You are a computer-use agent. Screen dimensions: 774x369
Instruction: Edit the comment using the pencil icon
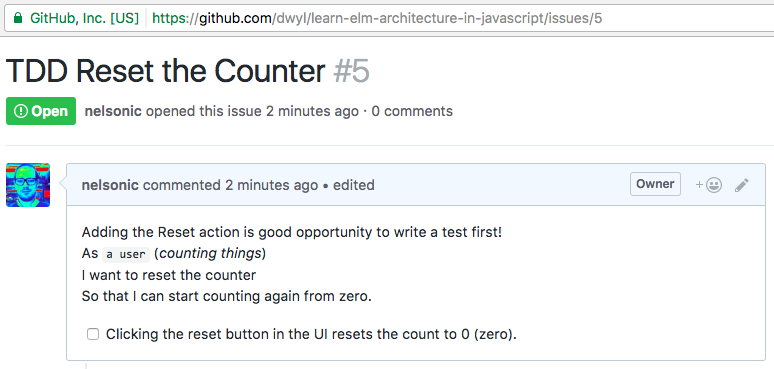[x=741, y=185]
